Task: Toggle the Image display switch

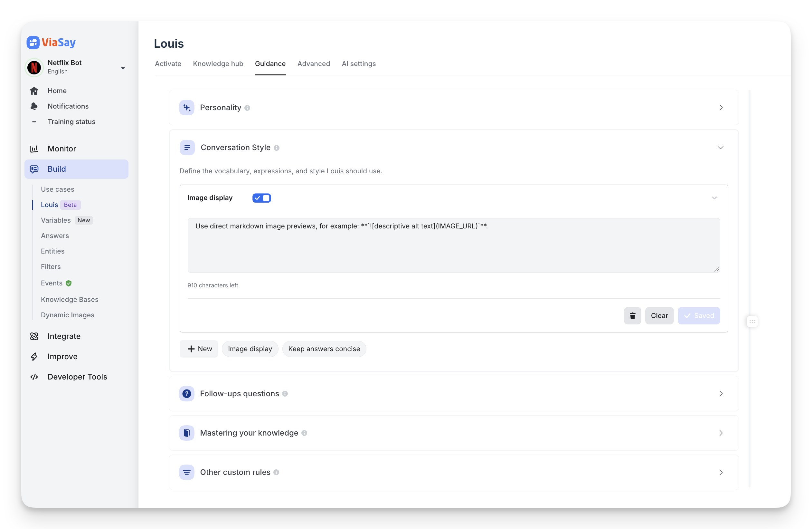Action: (x=261, y=198)
